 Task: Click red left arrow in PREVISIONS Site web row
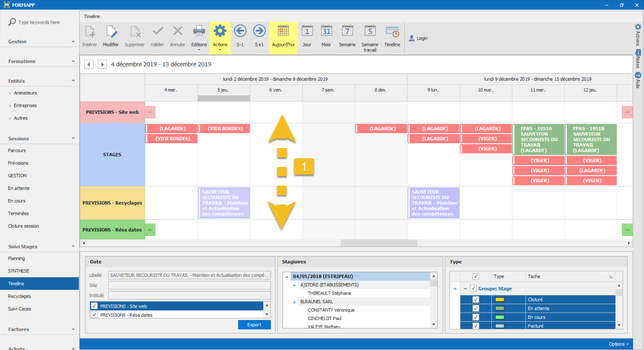tap(150, 112)
